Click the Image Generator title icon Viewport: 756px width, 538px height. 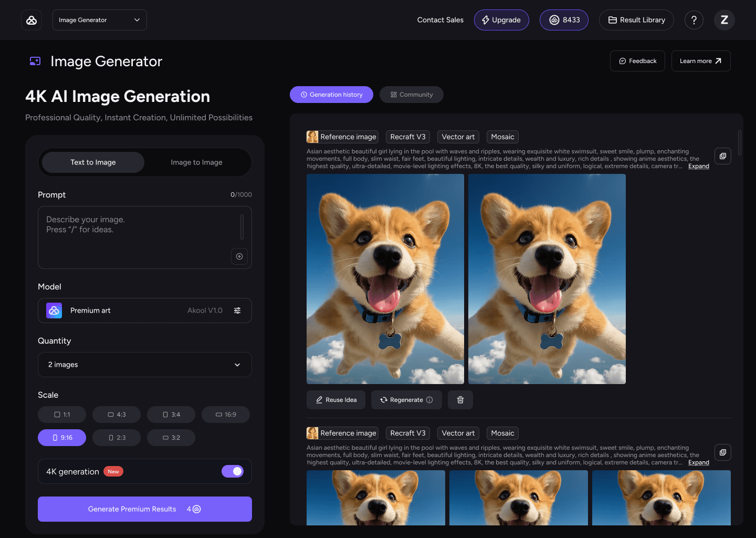(x=35, y=61)
